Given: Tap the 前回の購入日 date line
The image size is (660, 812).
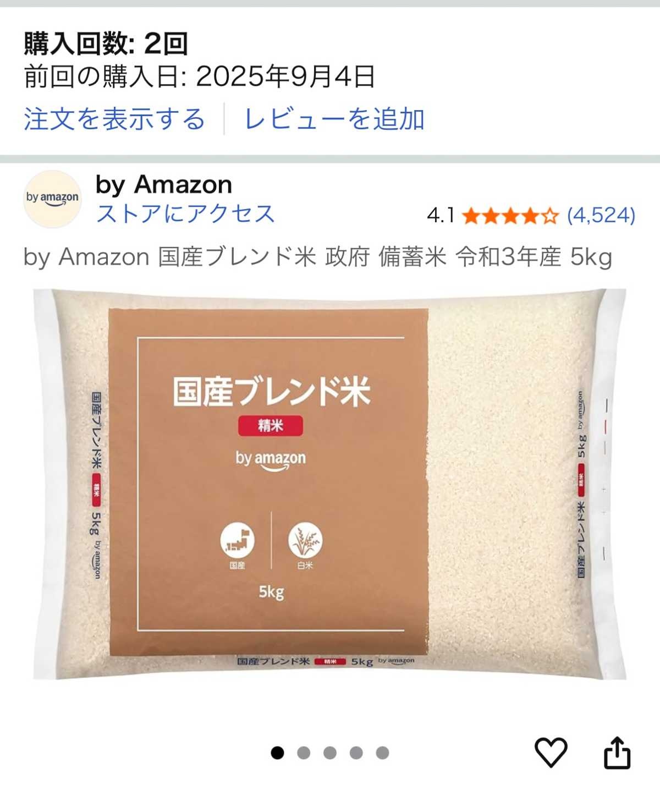Looking at the screenshot, I should pyautogui.click(x=200, y=76).
